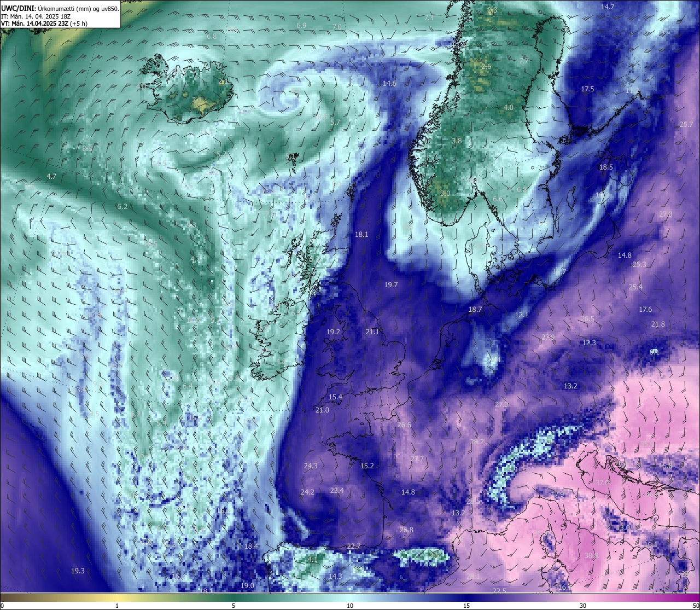Click the 21.1 value over England
Image resolution: width=700 pixels, height=610 pixels.
click(372, 332)
